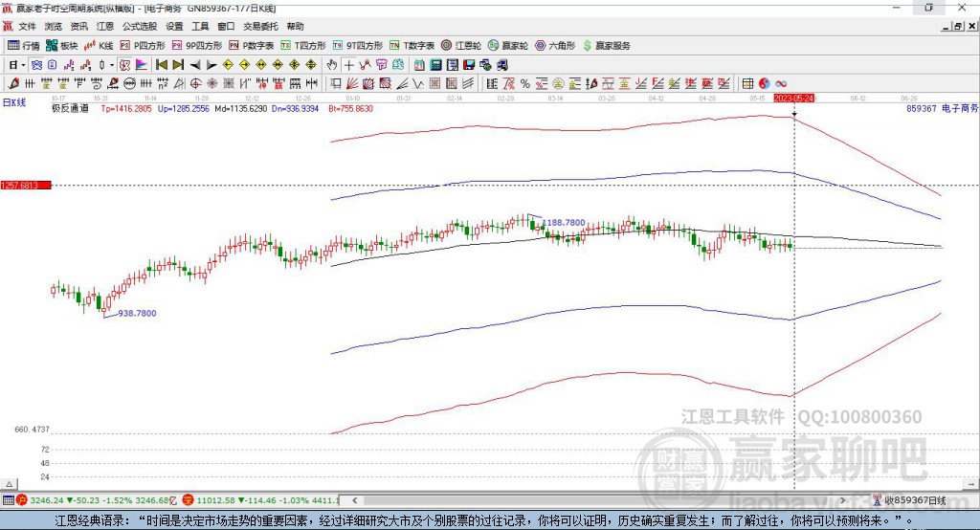The image size is (980, 530).
Task: Select the hand pan tool
Action: click(331, 65)
